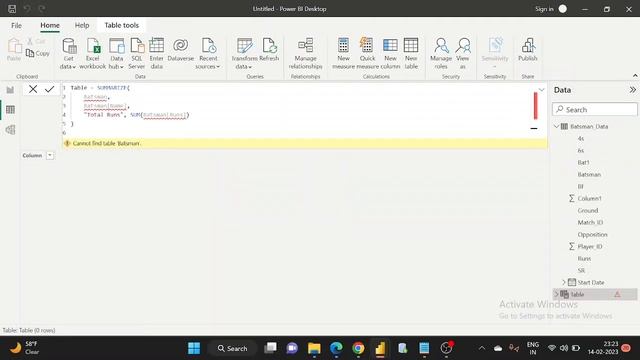Select the Home tab
Screen dimensions: 640x360
click(x=50, y=25)
